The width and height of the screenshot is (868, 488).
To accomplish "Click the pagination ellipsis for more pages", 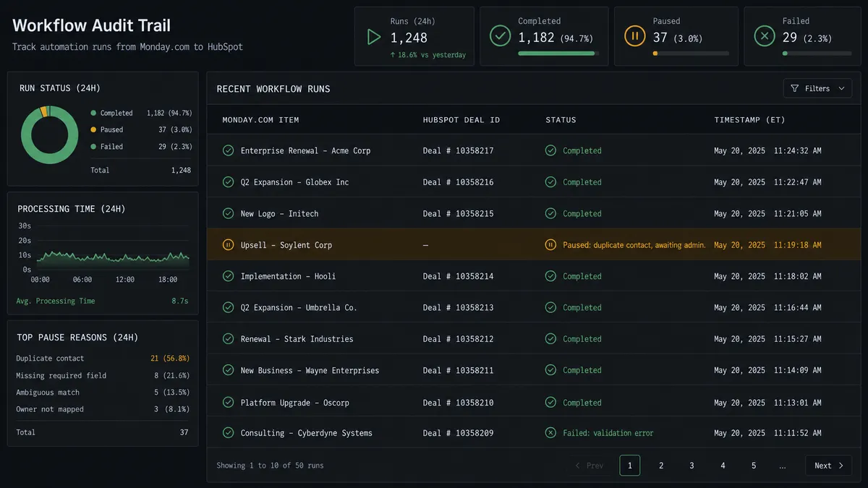I will pyautogui.click(x=783, y=466).
